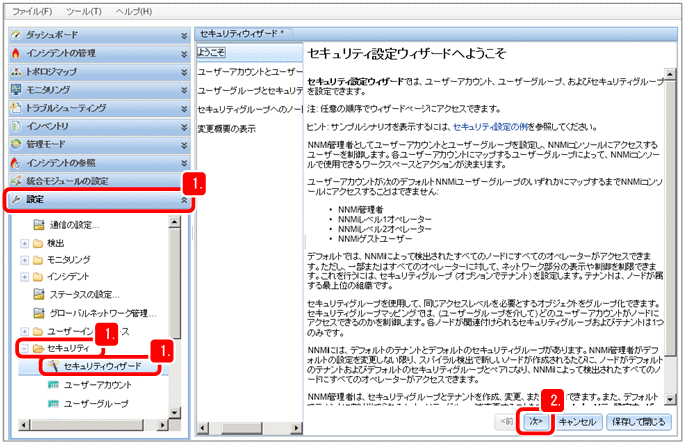Expand the インシデント folder plus box
The height and width of the screenshot is (444, 685).
[24, 277]
